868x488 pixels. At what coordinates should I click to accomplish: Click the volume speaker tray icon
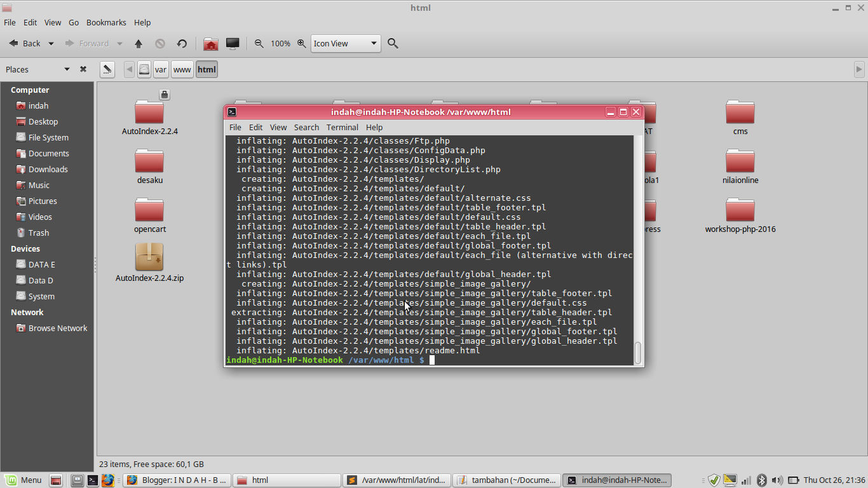777,480
